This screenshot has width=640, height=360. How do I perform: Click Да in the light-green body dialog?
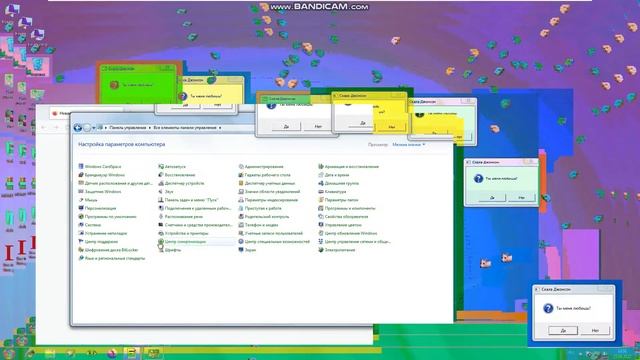[x=492, y=198]
